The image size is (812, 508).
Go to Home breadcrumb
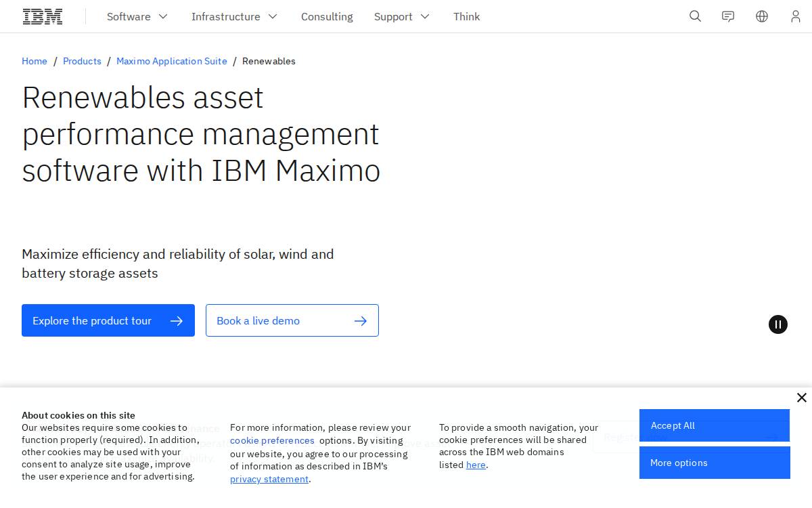point(35,61)
